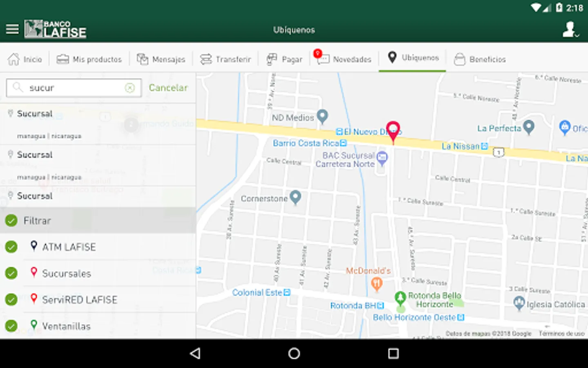
Task: Select the Pagar tab
Action: click(x=285, y=59)
